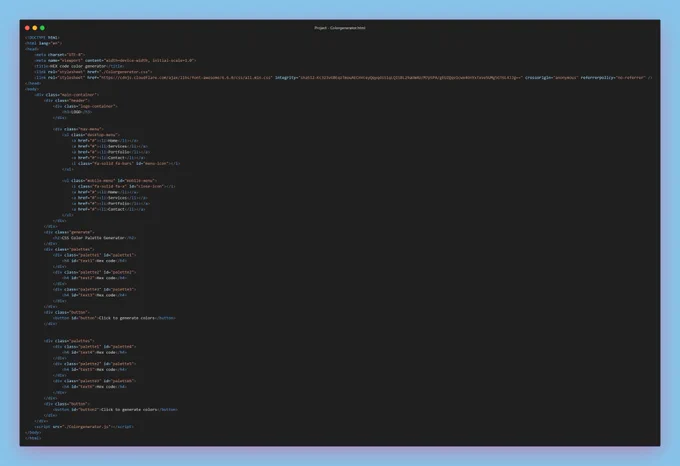The width and height of the screenshot is (680, 466).
Task: Click the h1 'LOGO' line
Action: pyautogui.click(x=77, y=112)
